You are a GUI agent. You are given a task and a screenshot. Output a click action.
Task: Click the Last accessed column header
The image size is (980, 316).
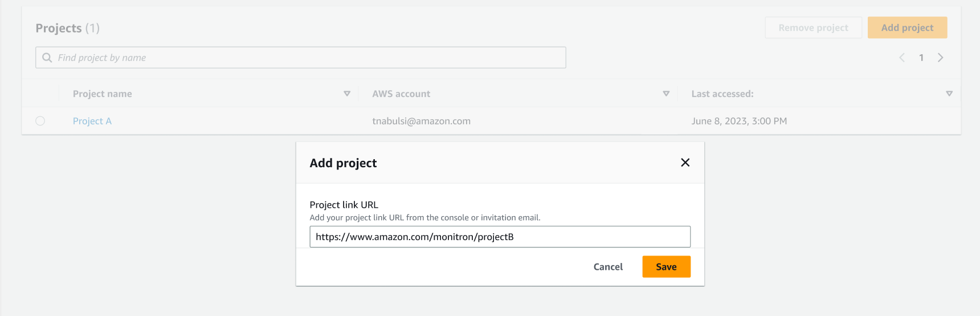pos(722,94)
